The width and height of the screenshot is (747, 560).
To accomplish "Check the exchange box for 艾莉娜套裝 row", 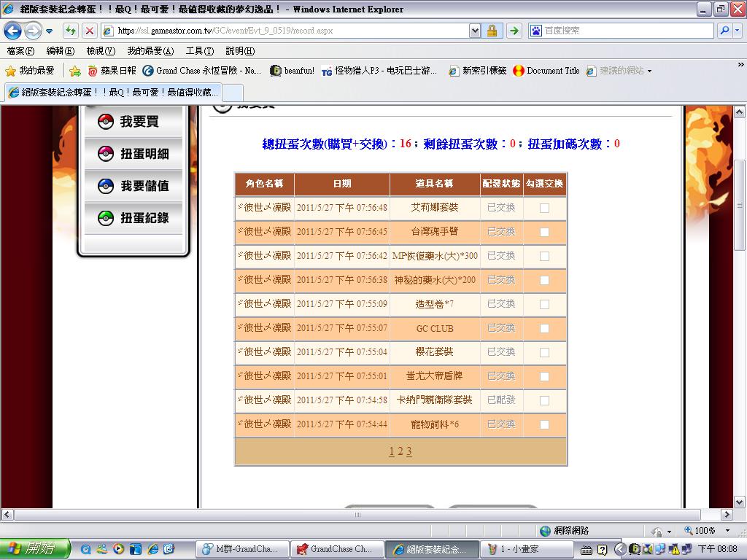I will point(544,208).
